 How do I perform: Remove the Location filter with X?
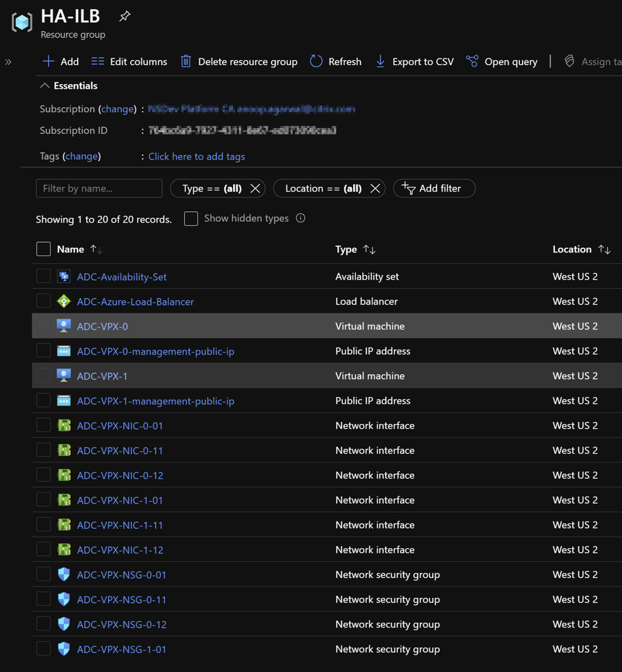tap(376, 188)
